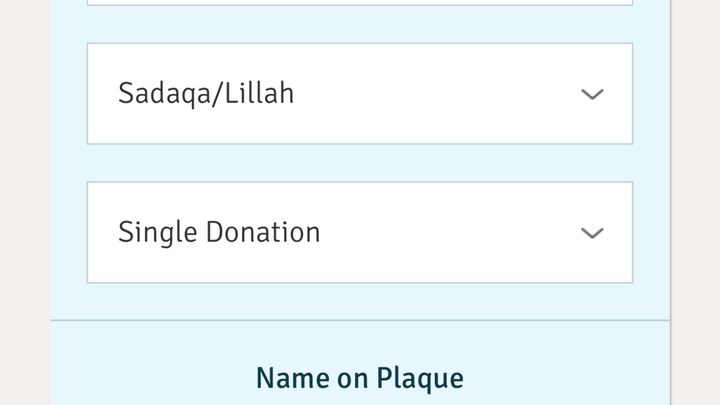Viewport: 720px width, 405px height.
Task: Click the word Donation in the second dropdown
Action: 263,232
